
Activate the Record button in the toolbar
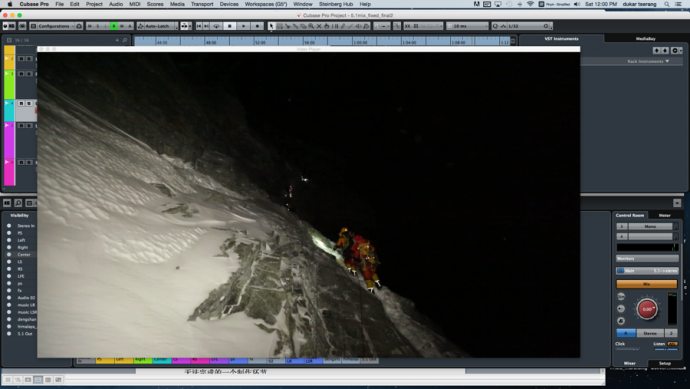(257, 26)
